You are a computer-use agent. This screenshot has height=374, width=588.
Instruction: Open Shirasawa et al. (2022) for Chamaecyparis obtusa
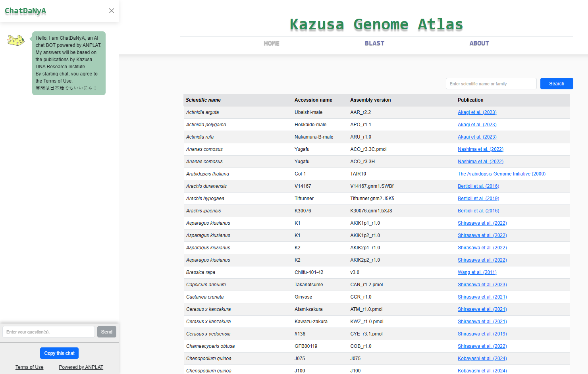[482, 346]
